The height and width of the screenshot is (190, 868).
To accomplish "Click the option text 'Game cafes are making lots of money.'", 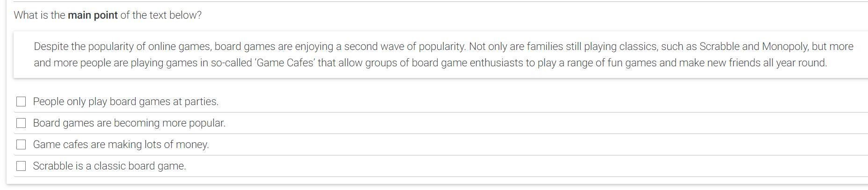I will pyautogui.click(x=121, y=144).
